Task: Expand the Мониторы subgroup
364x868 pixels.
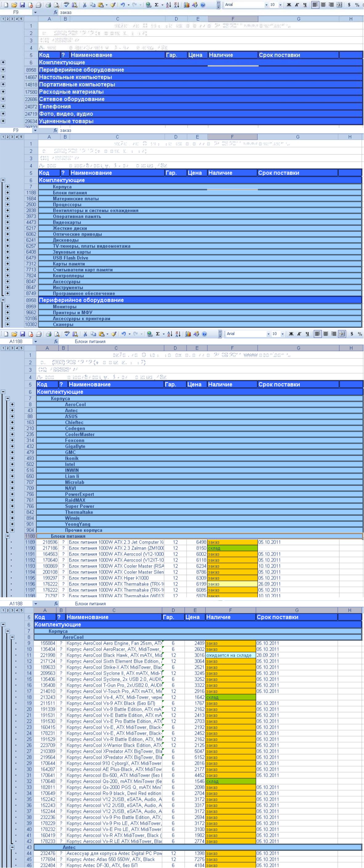Action: [7, 306]
